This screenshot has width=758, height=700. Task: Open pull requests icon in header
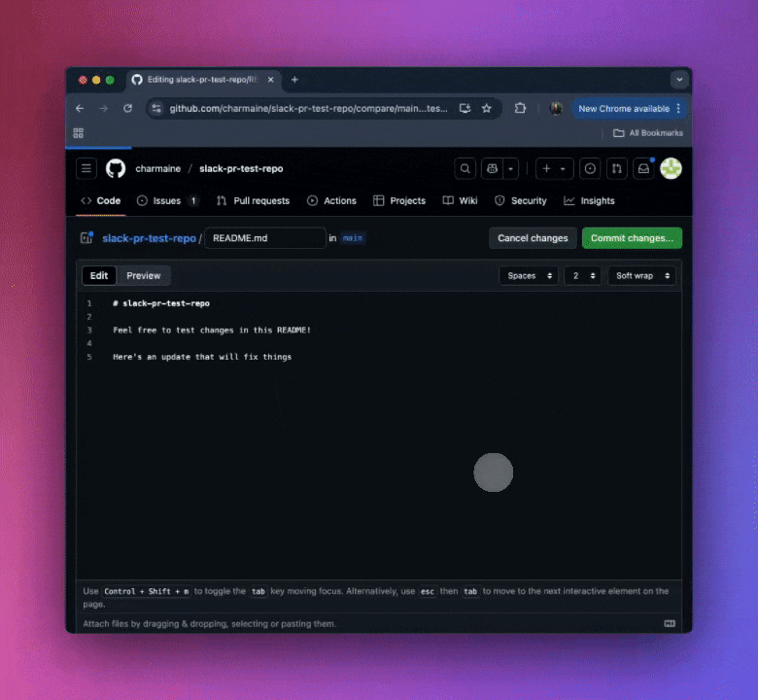tap(617, 168)
